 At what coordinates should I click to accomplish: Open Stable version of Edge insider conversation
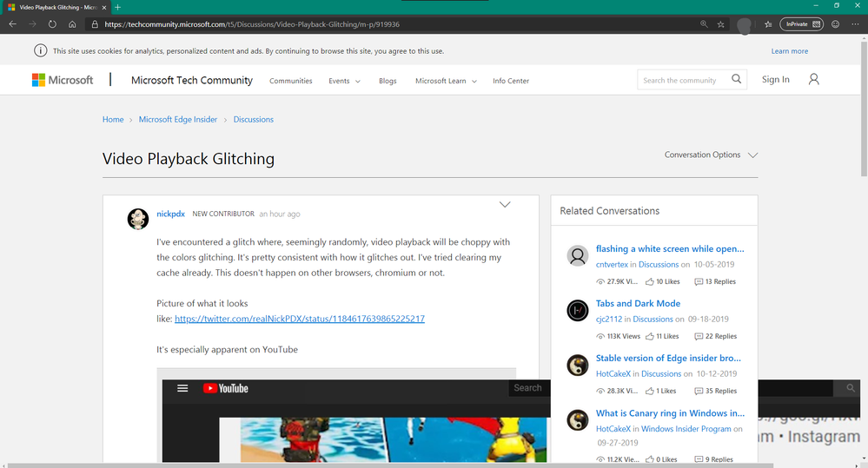click(668, 358)
